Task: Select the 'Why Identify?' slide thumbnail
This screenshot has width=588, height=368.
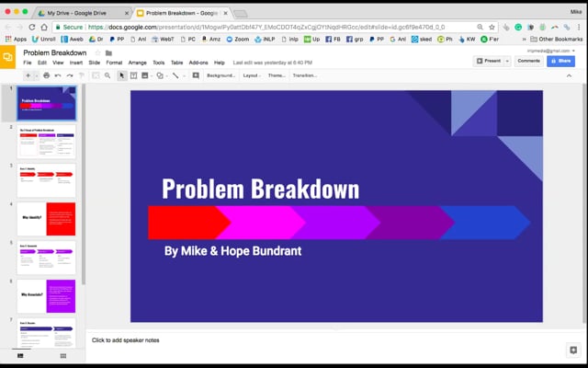Action: point(46,218)
